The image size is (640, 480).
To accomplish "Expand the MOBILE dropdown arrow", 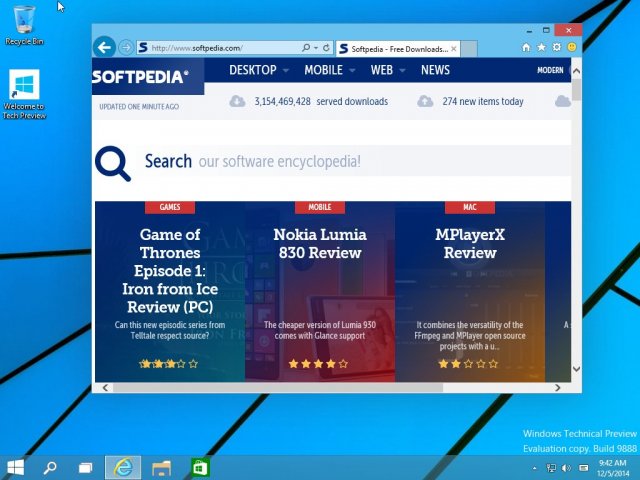I will (x=352, y=71).
